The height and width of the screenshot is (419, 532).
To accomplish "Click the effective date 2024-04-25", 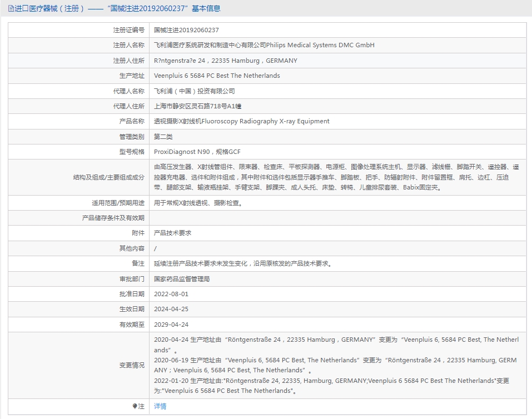I will point(171,309).
